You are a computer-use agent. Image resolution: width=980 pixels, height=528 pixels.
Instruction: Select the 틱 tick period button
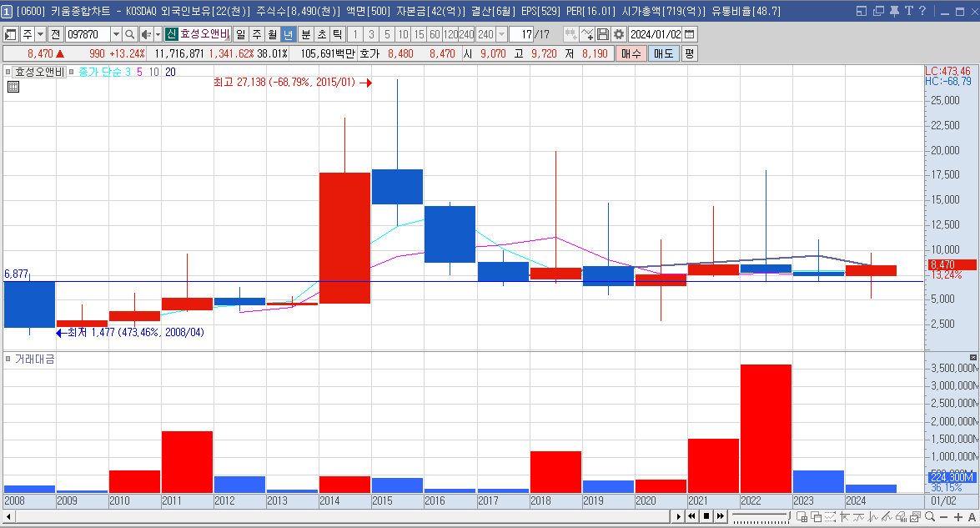338,34
